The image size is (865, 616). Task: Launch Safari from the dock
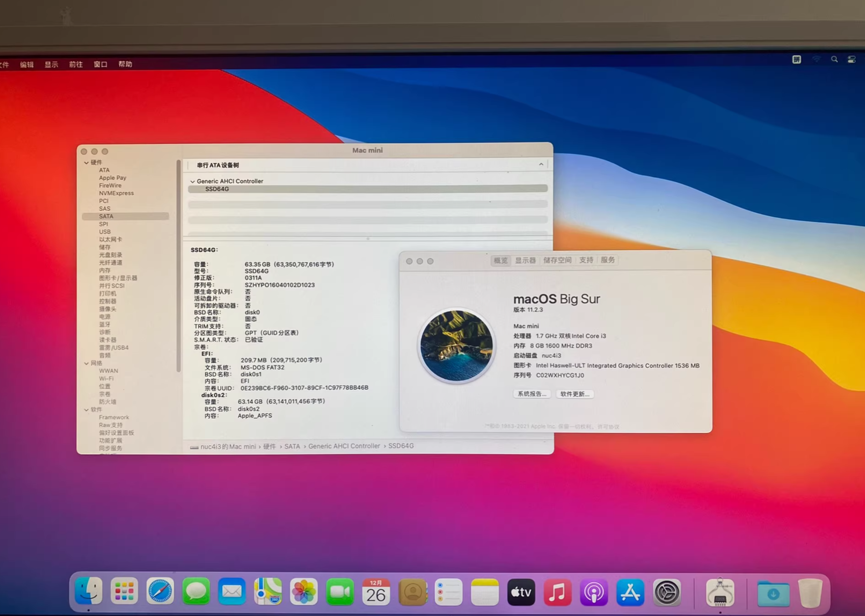[160, 591]
